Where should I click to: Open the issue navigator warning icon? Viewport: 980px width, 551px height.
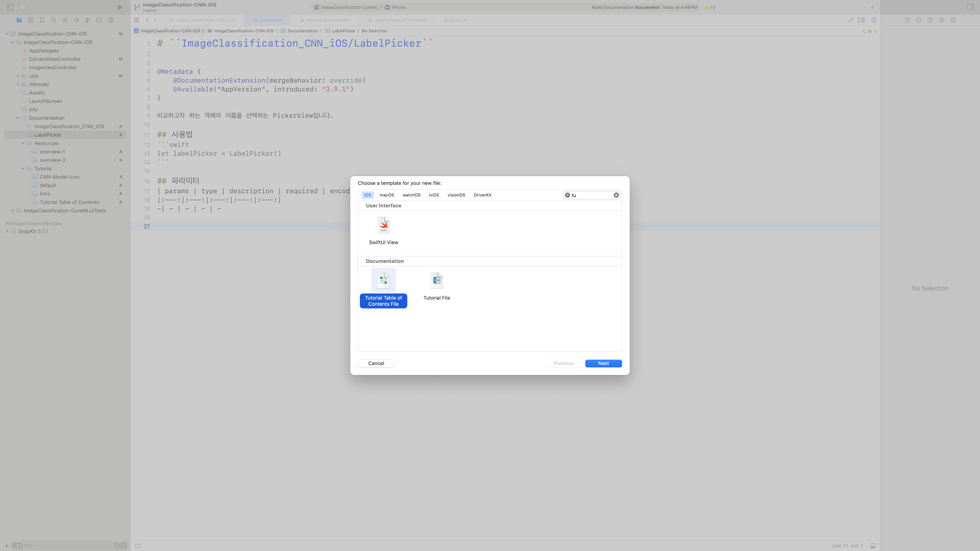click(65, 20)
